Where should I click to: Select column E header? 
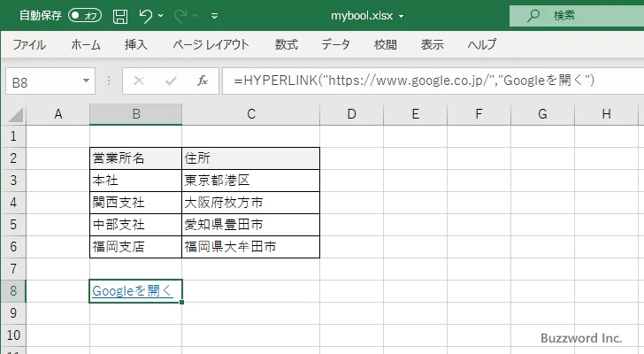pyautogui.click(x=415, y=114)
